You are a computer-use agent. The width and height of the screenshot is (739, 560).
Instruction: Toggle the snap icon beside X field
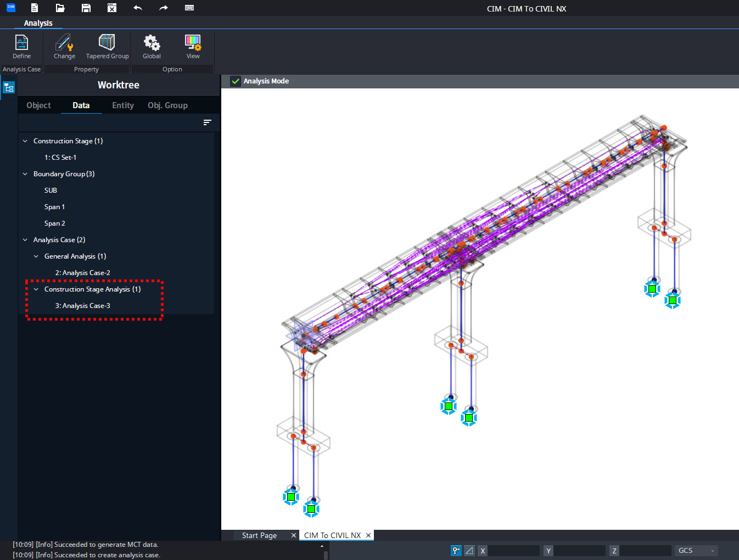456,551
